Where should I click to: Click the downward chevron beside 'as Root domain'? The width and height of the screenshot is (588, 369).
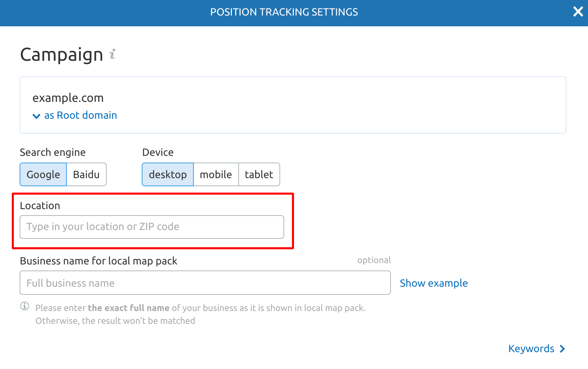pos(36,116)
